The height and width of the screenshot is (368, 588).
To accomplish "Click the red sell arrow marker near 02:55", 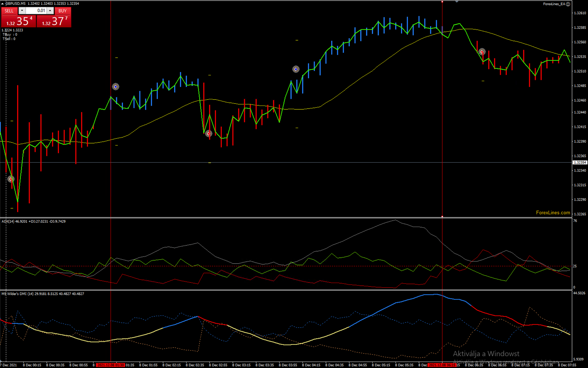I will click(x=208, y=134).
